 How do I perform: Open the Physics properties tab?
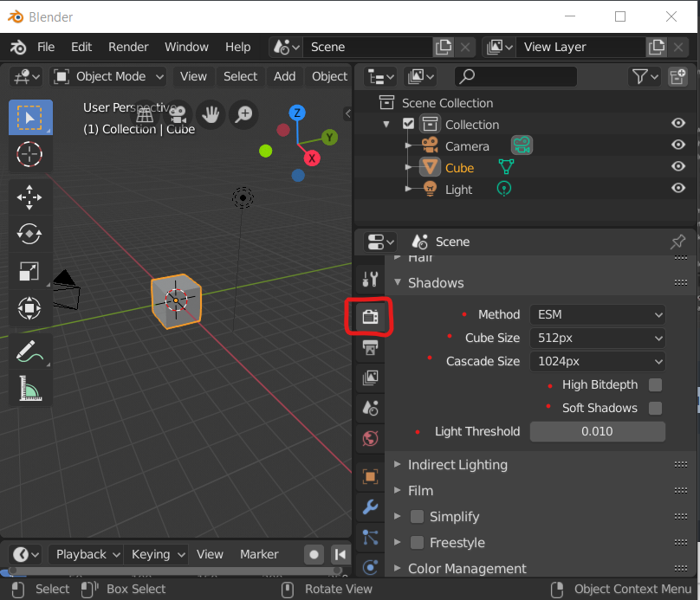(370, 567)
